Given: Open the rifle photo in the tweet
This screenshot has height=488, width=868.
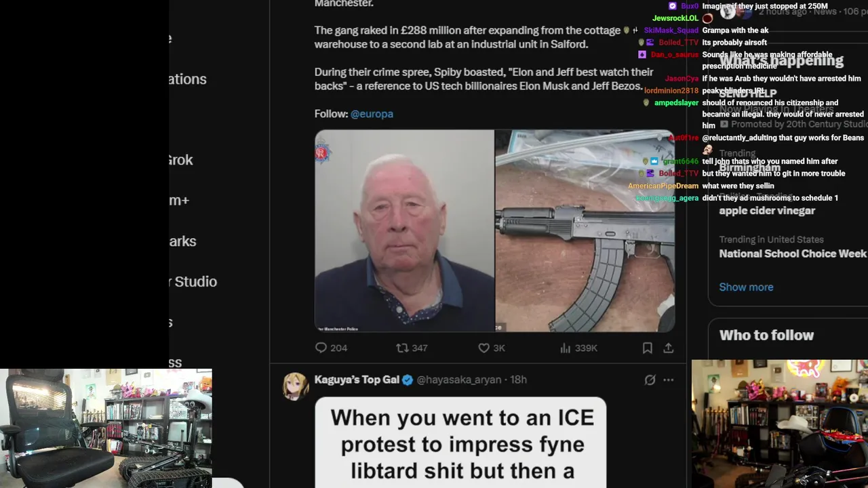Looking at the screenshot, I should coord(585,230).
